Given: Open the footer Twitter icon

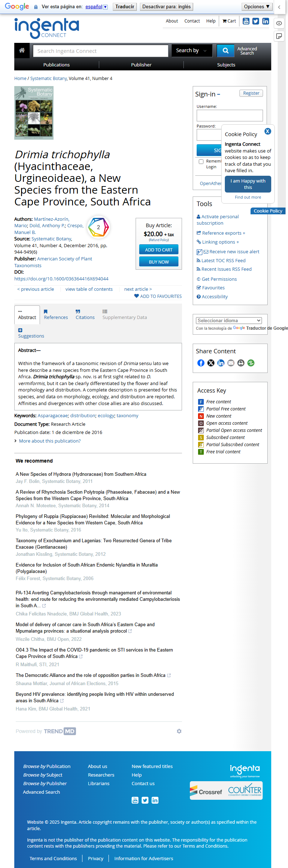Looking at the screenshot, I should [x=145, y=800].
